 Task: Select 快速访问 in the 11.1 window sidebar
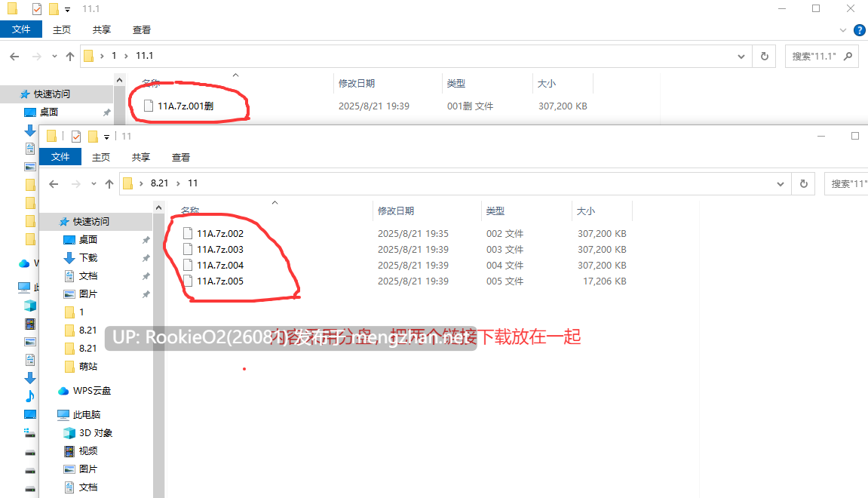pyautogui.click(x=52, y=94)
